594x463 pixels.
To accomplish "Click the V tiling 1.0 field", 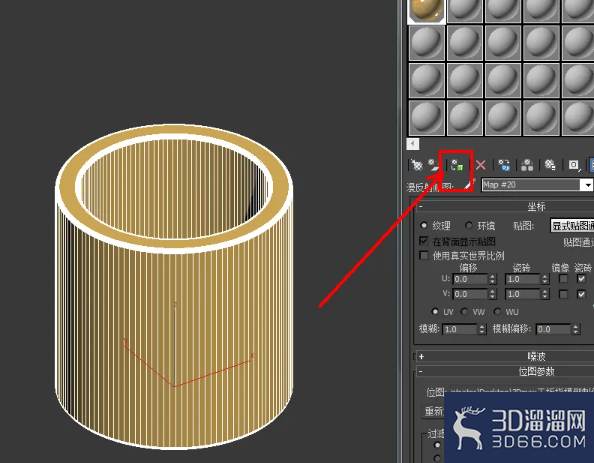I will [x=523, y=294].
